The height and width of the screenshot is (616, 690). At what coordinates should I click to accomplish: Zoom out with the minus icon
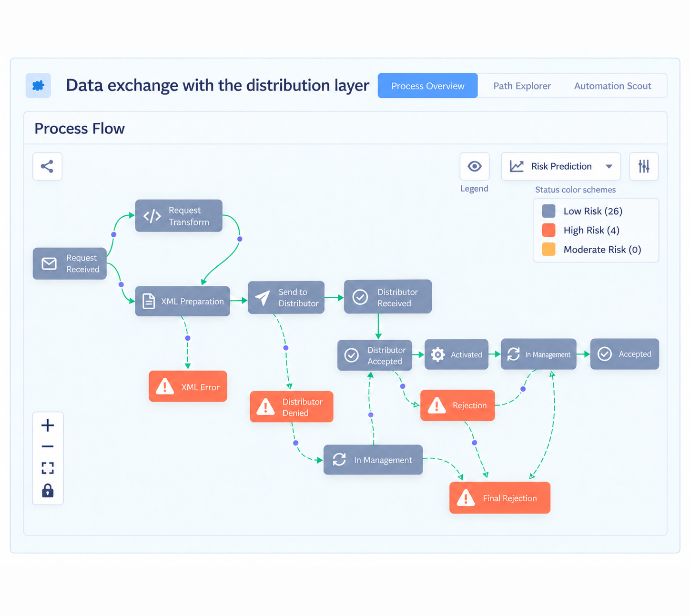(48, 446)
